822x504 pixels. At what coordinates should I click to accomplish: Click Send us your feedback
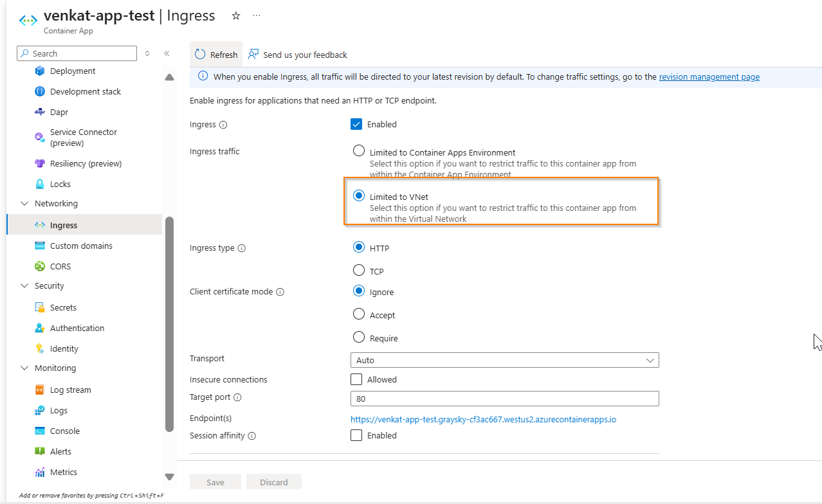click(x=298, y=55)
